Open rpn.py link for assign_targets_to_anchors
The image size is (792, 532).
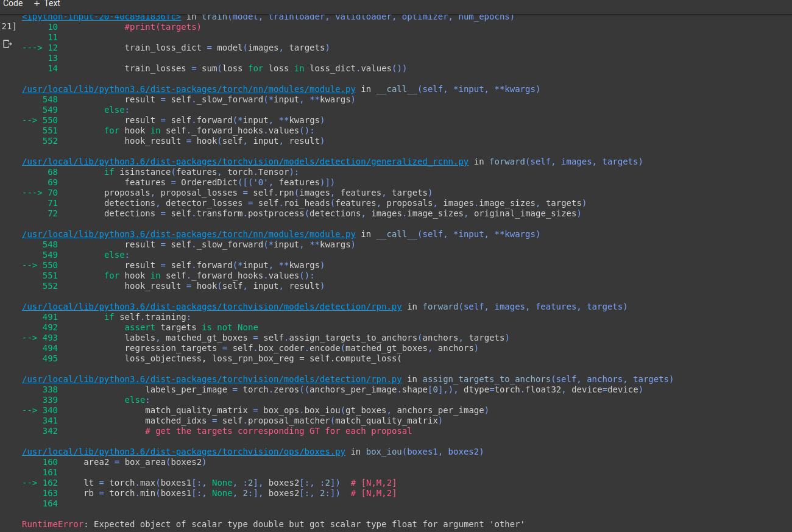point(212,379)
